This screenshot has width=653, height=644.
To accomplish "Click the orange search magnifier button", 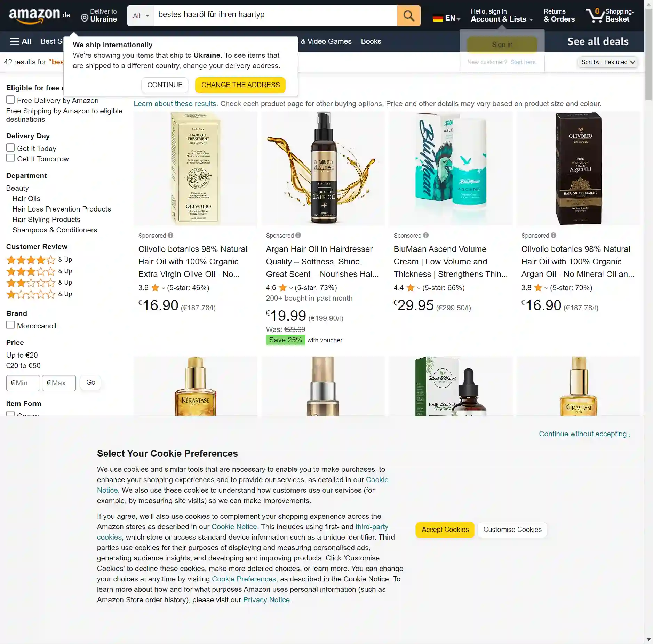I will pos(408,16).
